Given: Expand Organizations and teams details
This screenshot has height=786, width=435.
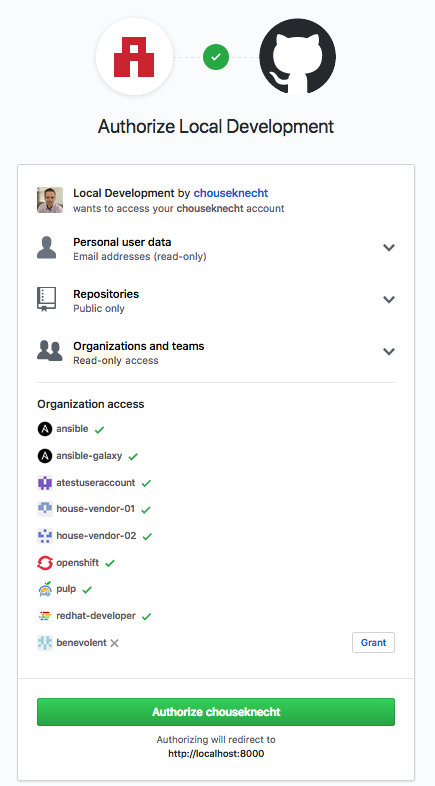Looking at the screenshot, I should click(x=389, y=351).
